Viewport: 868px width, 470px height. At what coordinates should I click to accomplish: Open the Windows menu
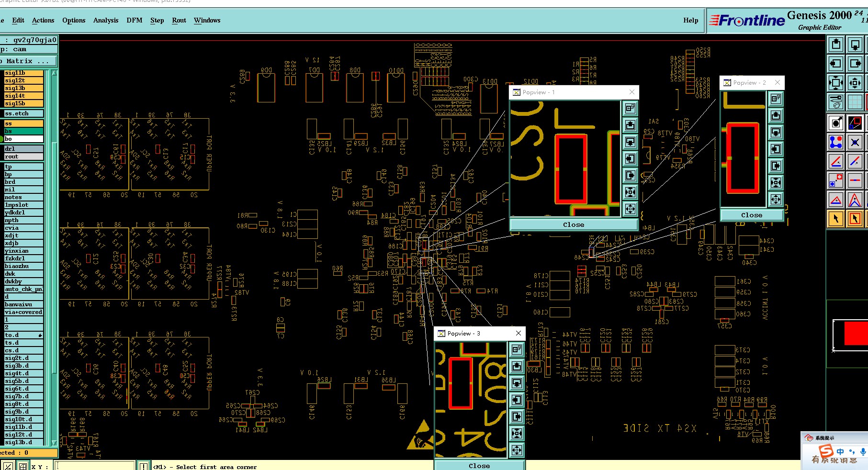coord(207,20)
